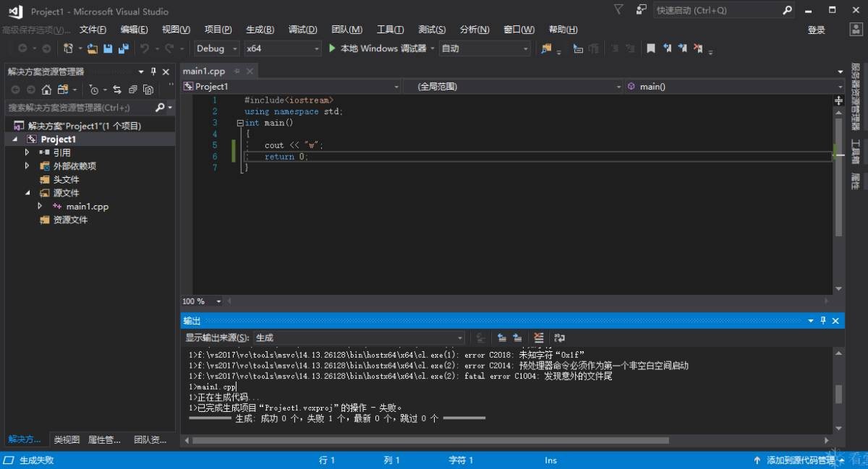Collapse the 源文件 folder node
868x469 pixels.
(x=27, y=193)
